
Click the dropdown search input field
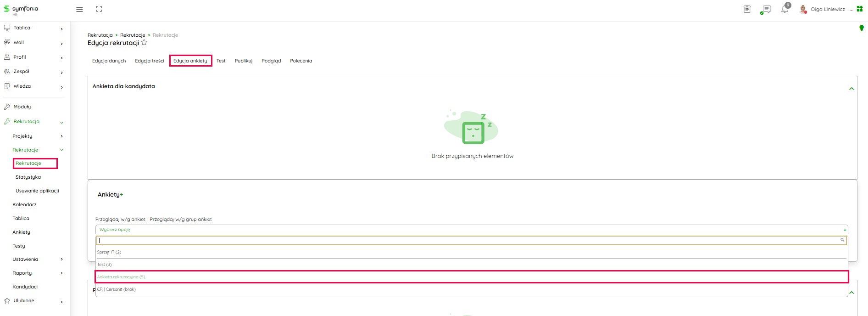pos(468,240)
